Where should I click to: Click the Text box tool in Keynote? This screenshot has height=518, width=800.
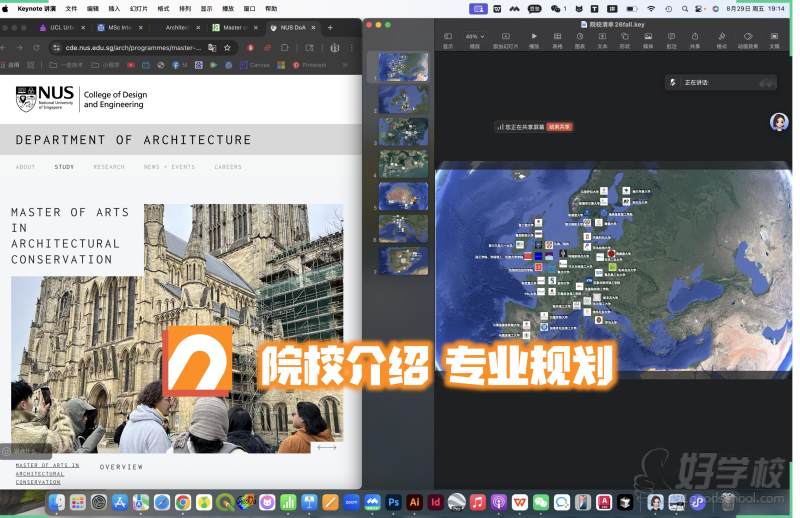[x=602, y=37]
